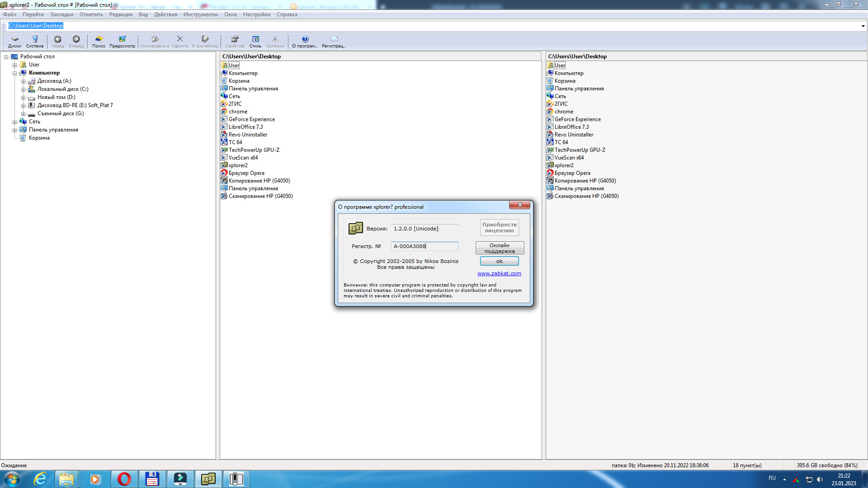Select Корзина in folder tree
This screenshot has height=488, width=868.
[39, 138]
